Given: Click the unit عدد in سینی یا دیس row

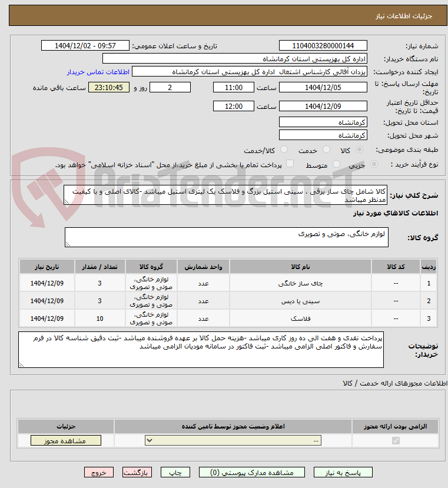Looking at the screenshot, I should (x=203, y=301).
